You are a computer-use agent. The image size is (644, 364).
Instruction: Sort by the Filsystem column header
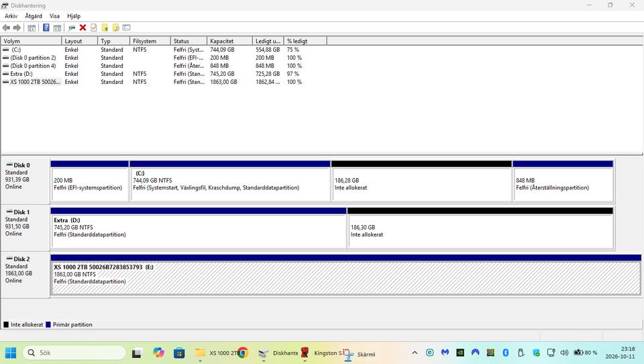click(150, 41)
